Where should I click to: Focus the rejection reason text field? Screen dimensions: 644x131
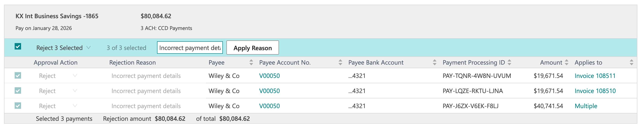[190, 48]
